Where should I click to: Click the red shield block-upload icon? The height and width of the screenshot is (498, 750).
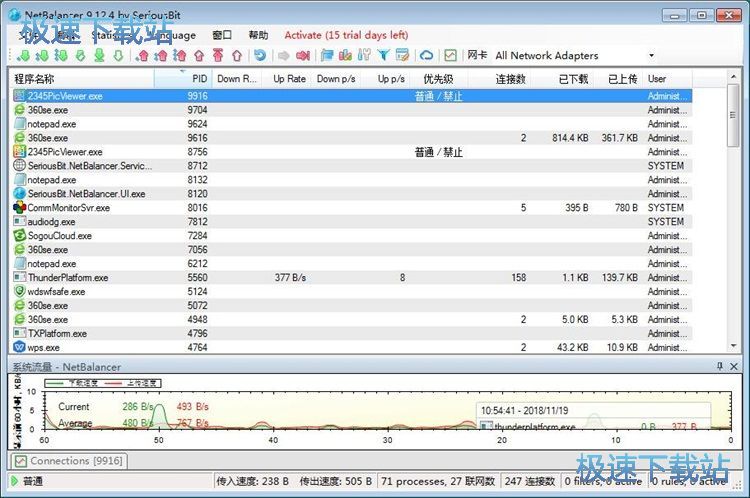(199, 55)
